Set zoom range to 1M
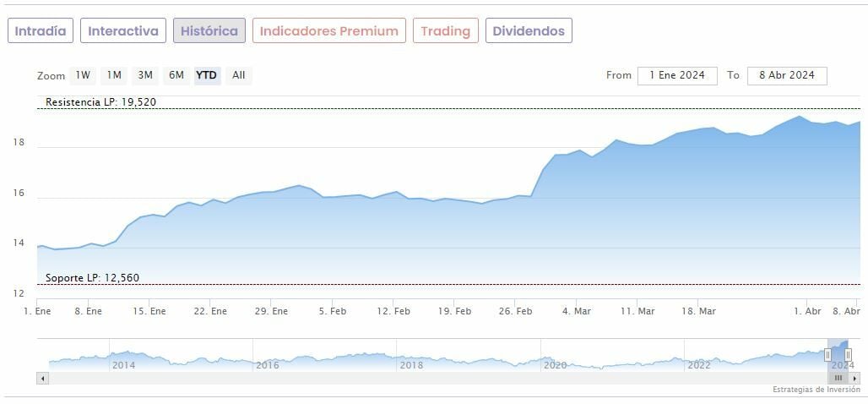The width and height of the screenshot is (868, 404). [114, 75]
